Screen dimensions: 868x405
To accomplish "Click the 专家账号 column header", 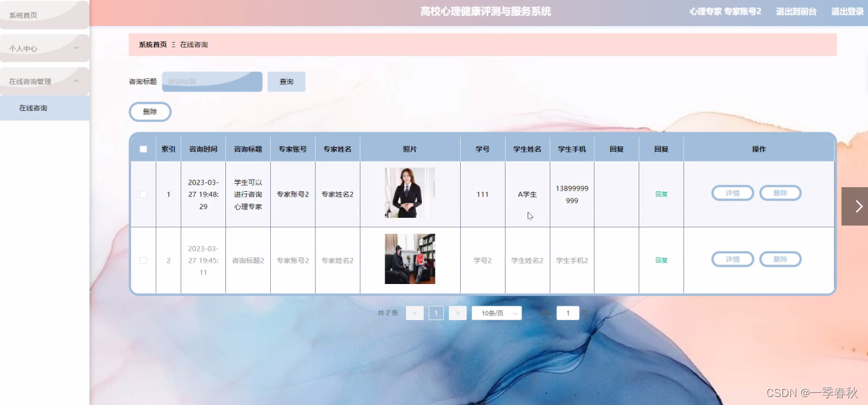I will click(293, 149).
